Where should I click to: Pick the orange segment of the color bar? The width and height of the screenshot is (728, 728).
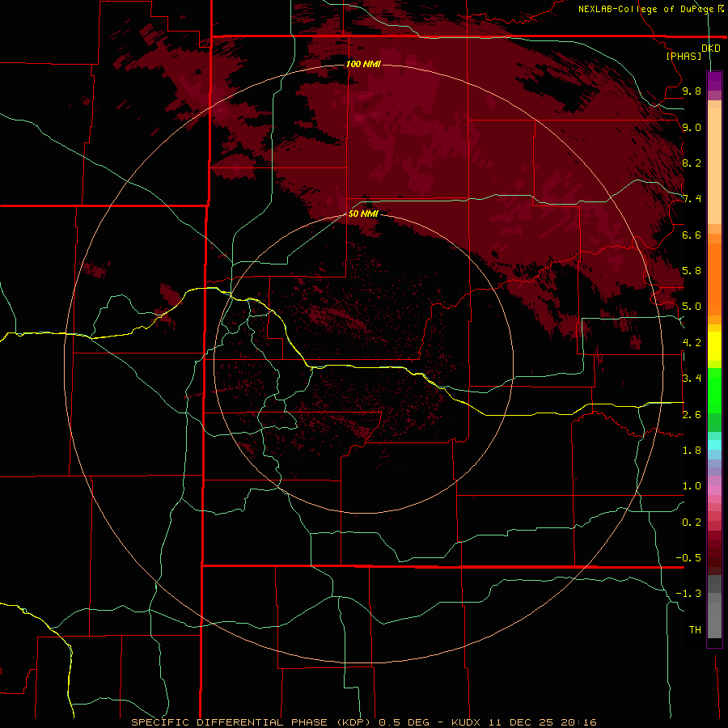[x=714, y=278]
